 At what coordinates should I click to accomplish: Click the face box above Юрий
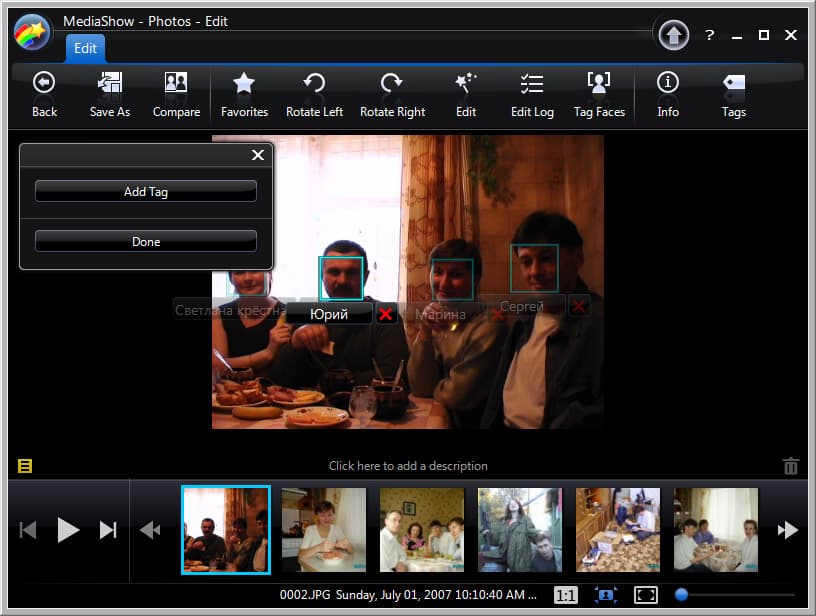coord(341,278)
